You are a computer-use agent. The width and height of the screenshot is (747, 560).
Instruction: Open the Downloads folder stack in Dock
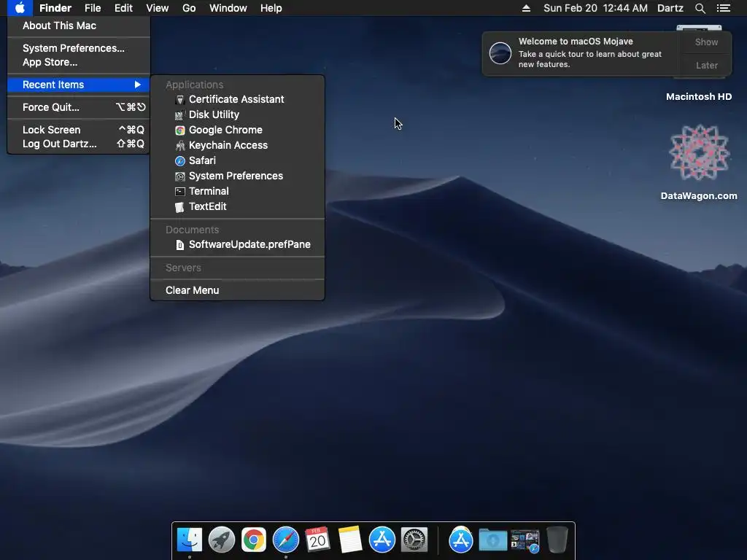[492, 540]
